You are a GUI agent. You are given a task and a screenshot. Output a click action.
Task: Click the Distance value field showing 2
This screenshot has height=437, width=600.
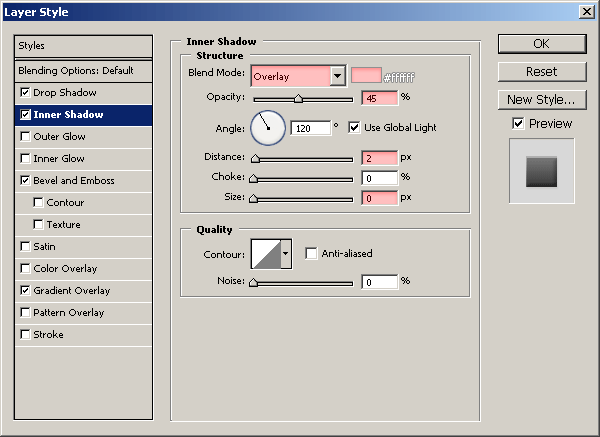pos(380,158)
